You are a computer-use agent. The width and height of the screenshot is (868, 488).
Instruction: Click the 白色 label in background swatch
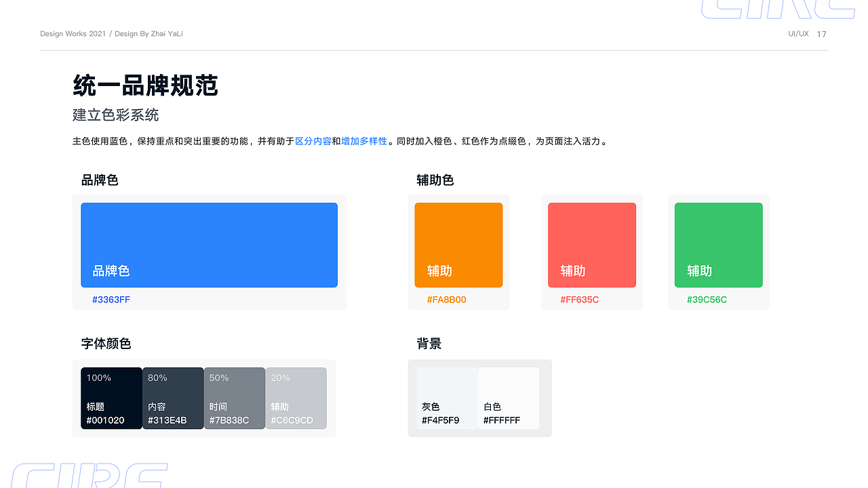click(492, 407)
